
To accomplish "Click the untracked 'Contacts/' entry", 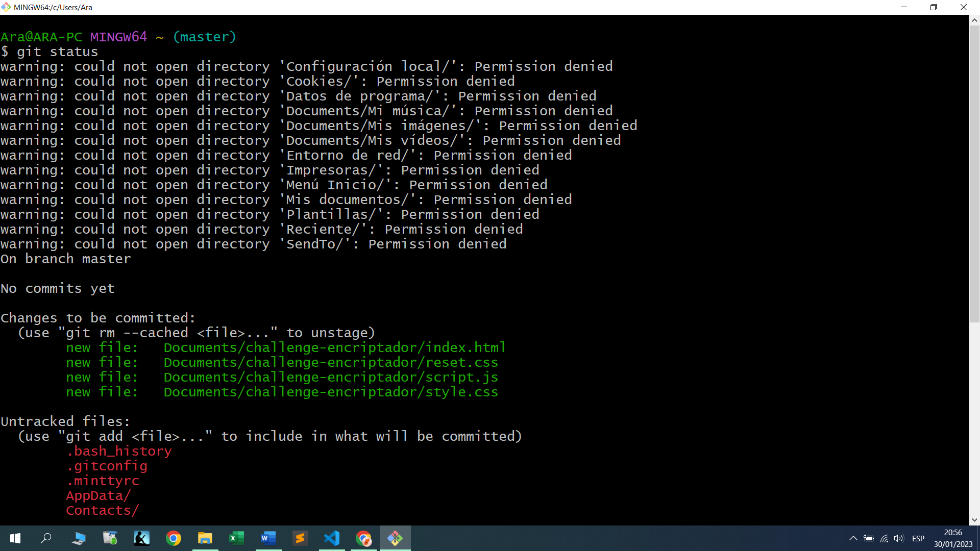I will pos(103,510).
